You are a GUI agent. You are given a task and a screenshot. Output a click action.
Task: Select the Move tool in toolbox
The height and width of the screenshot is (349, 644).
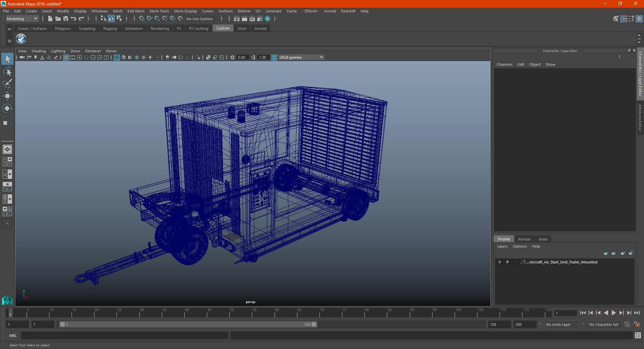tap(7, 96)
